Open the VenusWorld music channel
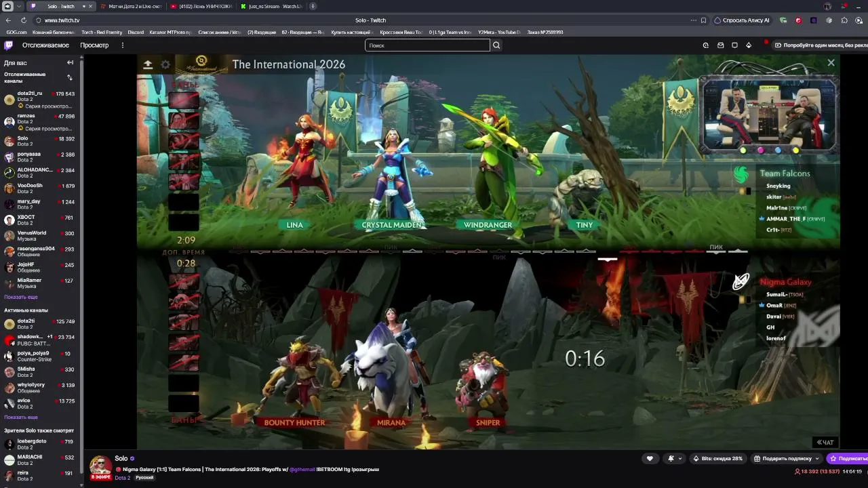The image size is (868, 488). pyautogui.click(x=39, y=236)
